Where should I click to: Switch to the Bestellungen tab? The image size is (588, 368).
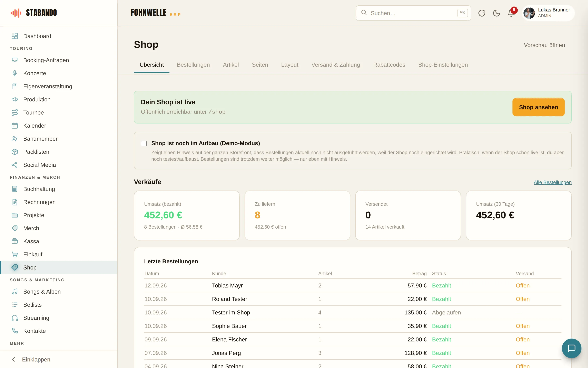coord(193,65)
